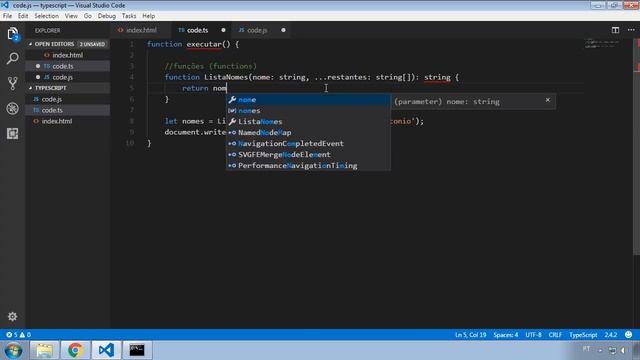Click the unsaved dot on code.js tab
Screen dimensions: 640x360
tap(283, 30)
